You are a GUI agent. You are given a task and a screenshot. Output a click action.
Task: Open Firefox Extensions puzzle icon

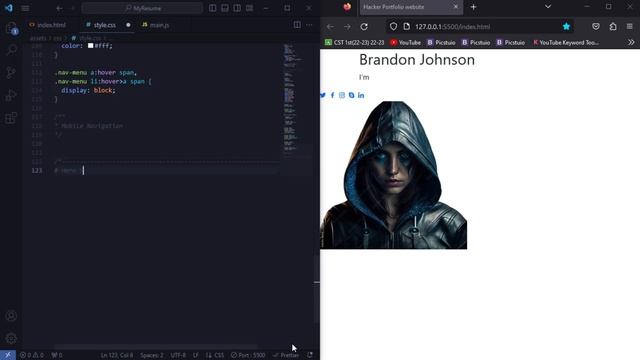[x=613, y=27]
